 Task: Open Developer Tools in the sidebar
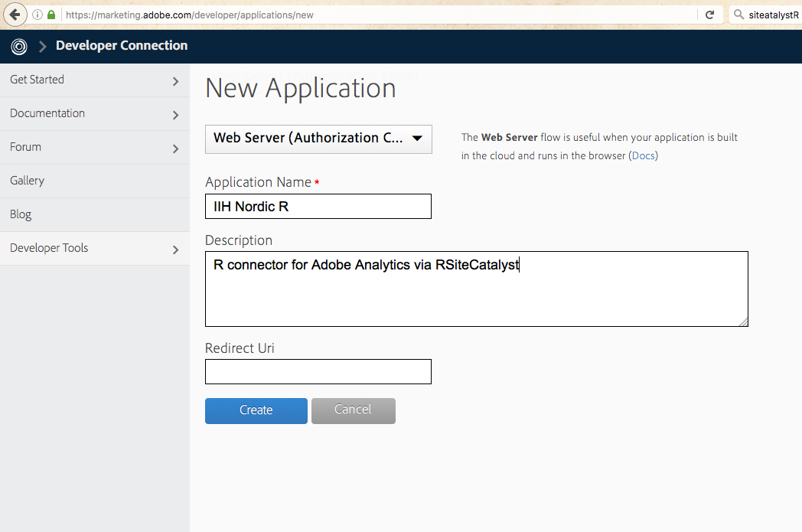(x=95, y=249)
